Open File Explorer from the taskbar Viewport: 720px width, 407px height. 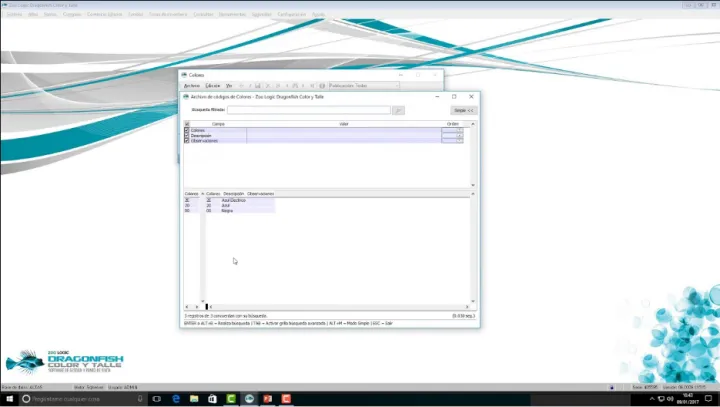coord(195,398)
